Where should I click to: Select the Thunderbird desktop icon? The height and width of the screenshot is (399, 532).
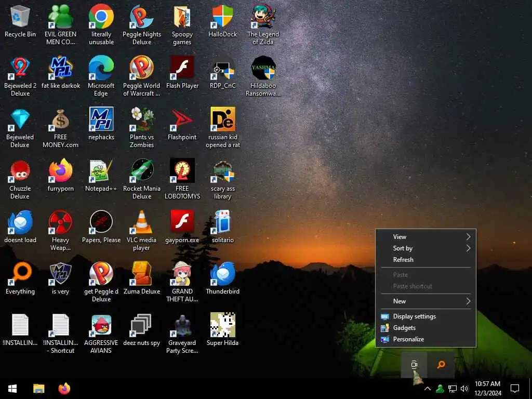click(222, 278)
